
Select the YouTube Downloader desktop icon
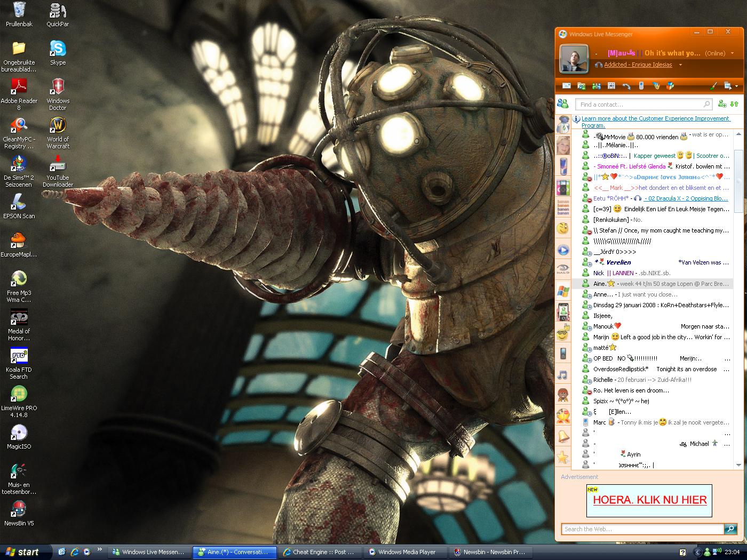tap(58, 172)
